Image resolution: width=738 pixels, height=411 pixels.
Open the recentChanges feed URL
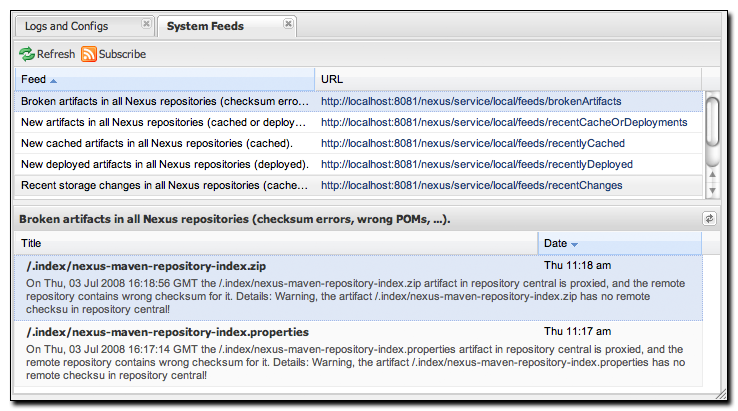pyautogui.click(x=471, y=185)
